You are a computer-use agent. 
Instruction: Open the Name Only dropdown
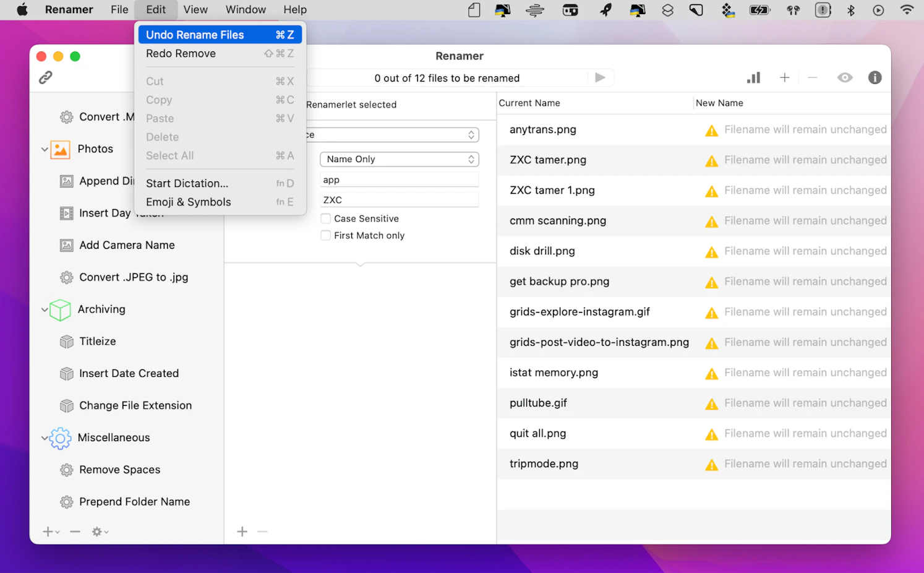click(x=399, y=159)
